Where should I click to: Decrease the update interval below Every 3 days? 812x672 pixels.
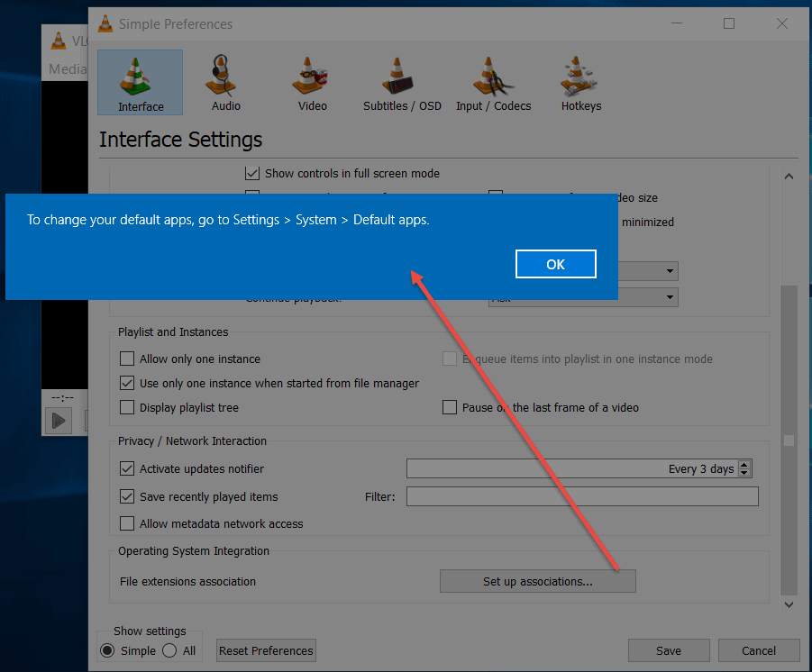[744, 473]
